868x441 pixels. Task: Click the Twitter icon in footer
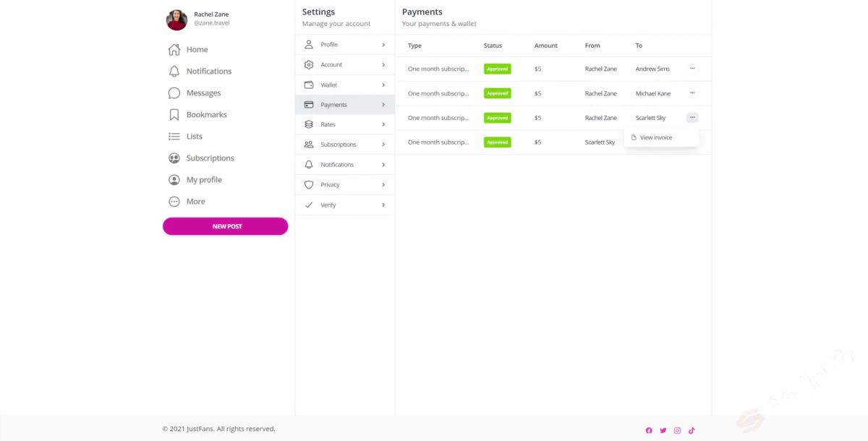pos(663,430)
